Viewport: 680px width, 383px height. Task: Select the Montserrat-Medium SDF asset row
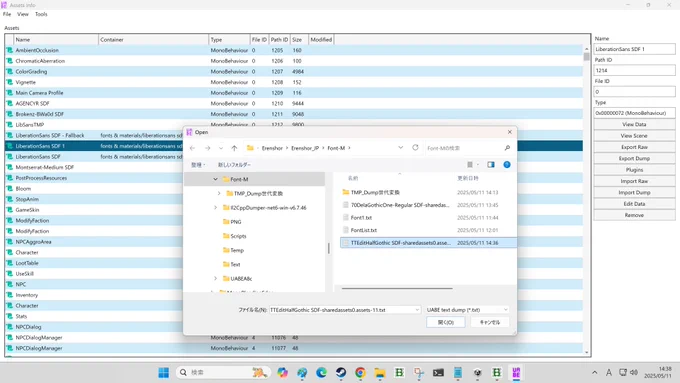pyautogui.click(x=294, y=167)
